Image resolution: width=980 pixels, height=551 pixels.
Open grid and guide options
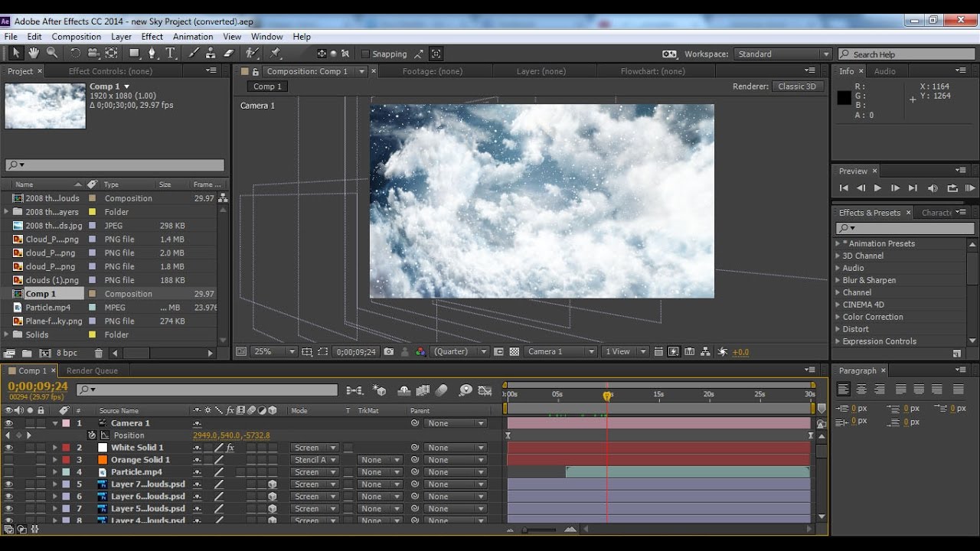point(307,352)
